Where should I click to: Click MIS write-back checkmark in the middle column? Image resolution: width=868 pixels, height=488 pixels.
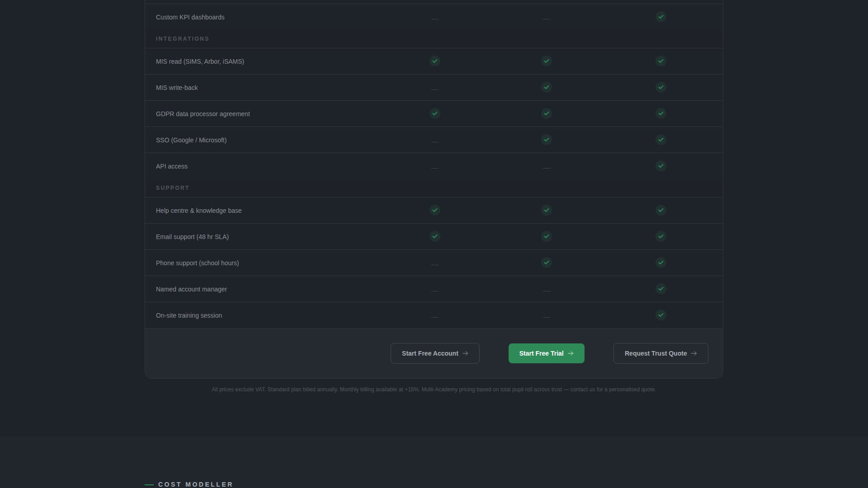(546, 87)
